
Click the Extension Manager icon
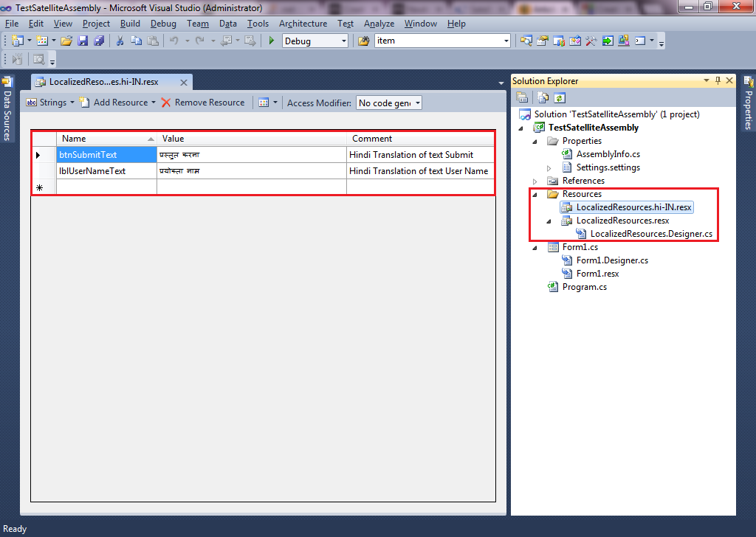tap(624, 41)
